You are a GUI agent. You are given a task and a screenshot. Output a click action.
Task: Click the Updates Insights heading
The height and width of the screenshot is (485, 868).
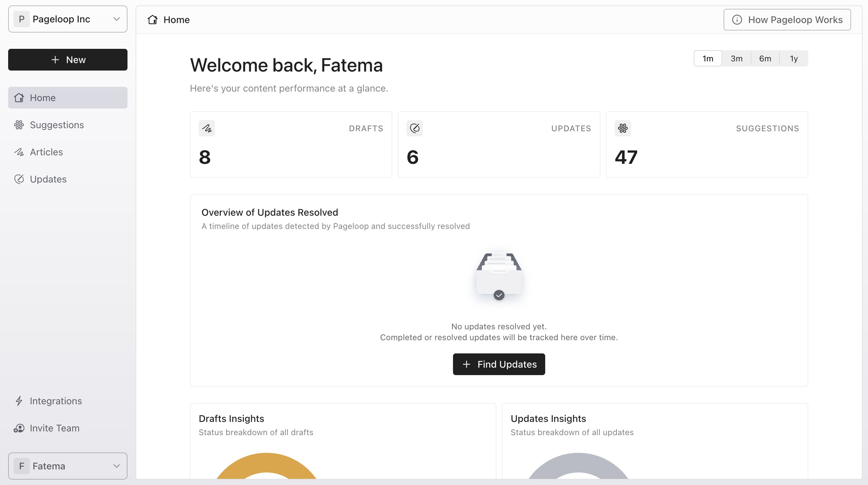548,419
